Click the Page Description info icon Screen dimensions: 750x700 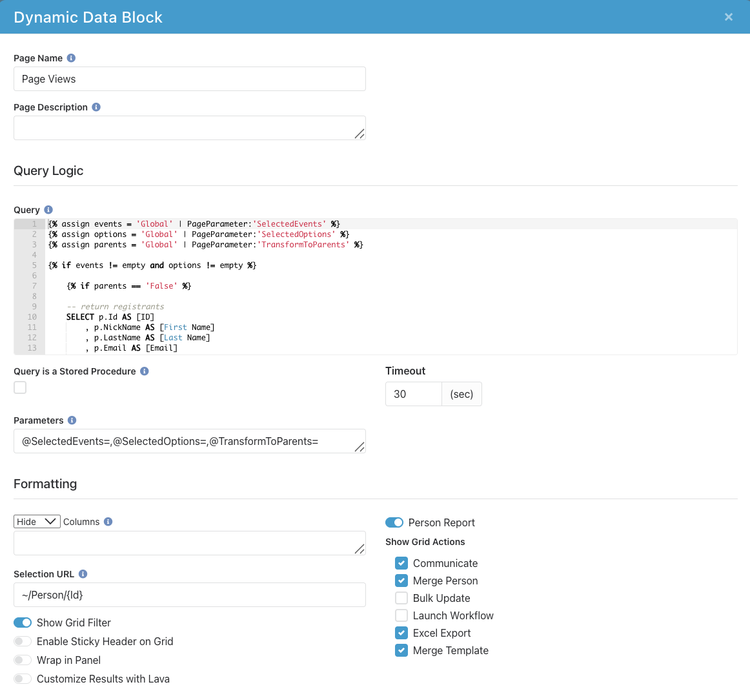pos(96,107)
